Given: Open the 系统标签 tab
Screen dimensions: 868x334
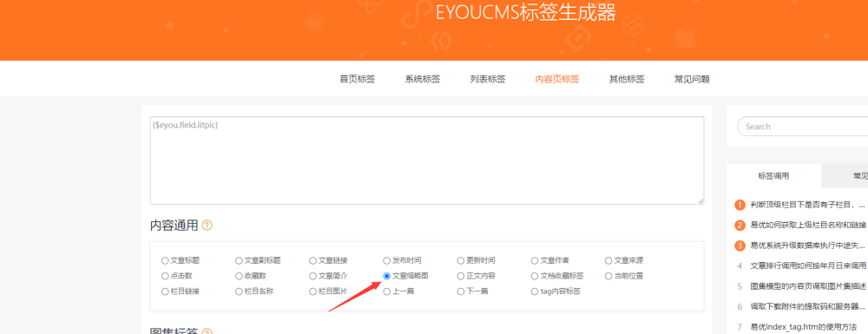Looking at the screenshot, I should click(x=423, y=79).
